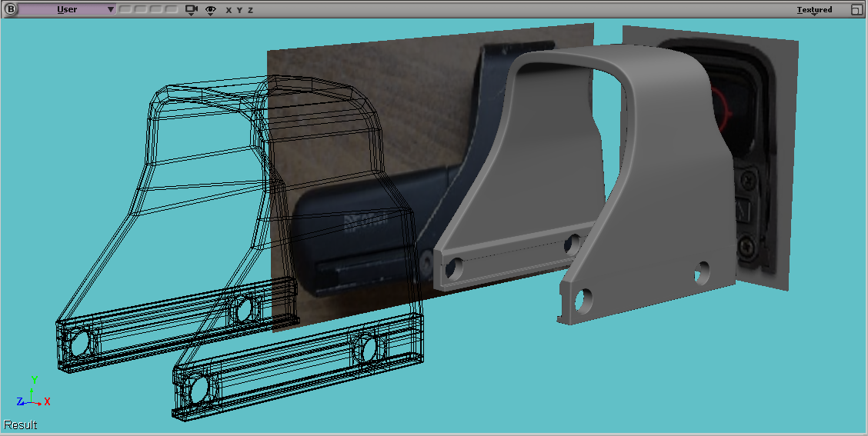Click the viewport B letter identifier button
Screen dimensions: 868x436
[x=9, y=9]
